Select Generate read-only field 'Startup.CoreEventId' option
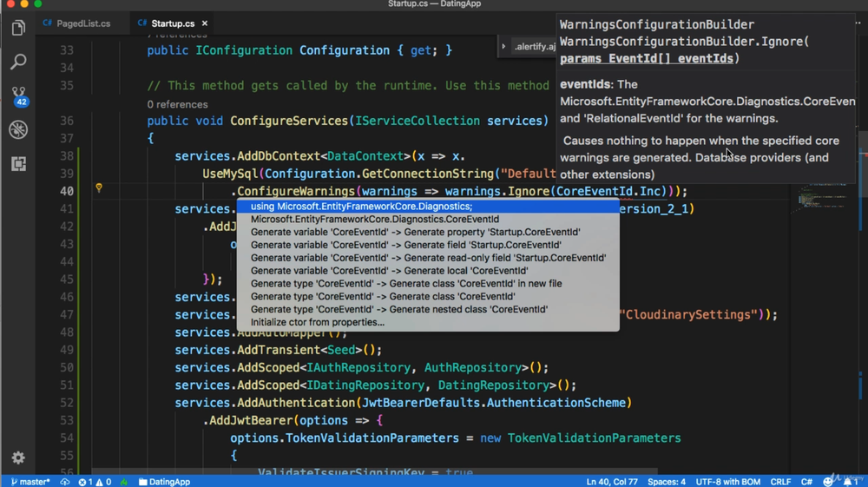Screen dimensions: 868x487 coord(427,257)
